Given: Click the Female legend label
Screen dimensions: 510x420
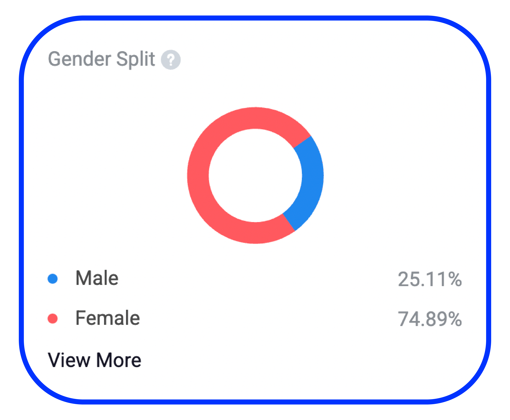Looking at the screenshot, I should [x=108, y=318].
